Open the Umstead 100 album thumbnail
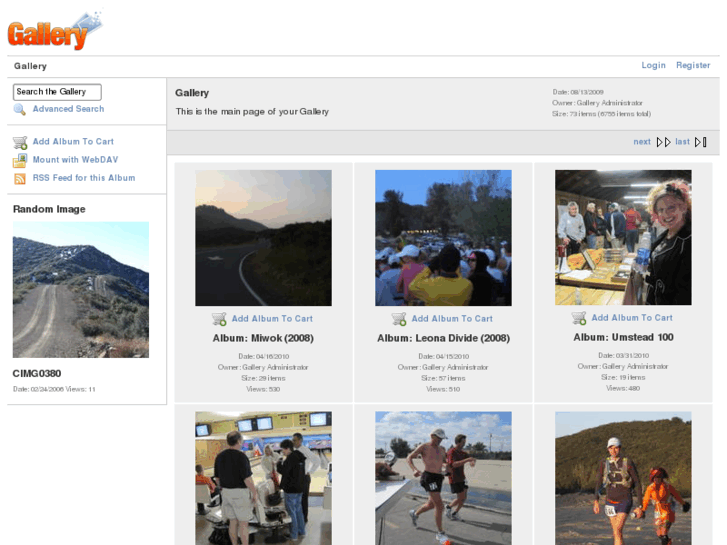This screenshot has height=545, width=727. (623, 237)
